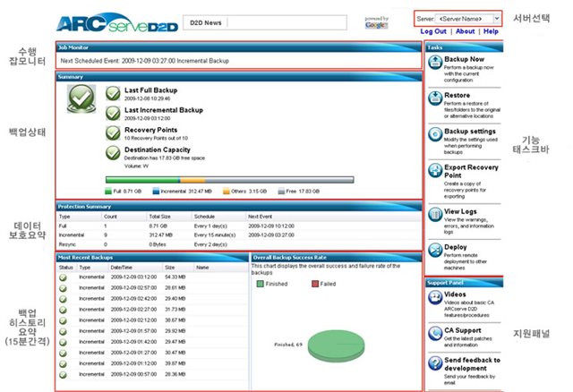Screen dimensions: 573x392
Task: Click the Status column header in Recent Backups
Action: point(65,268)
